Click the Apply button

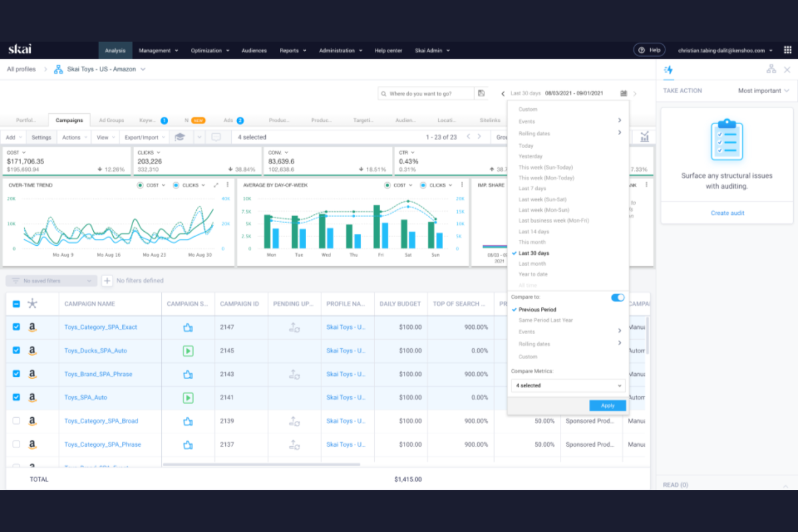608,405
